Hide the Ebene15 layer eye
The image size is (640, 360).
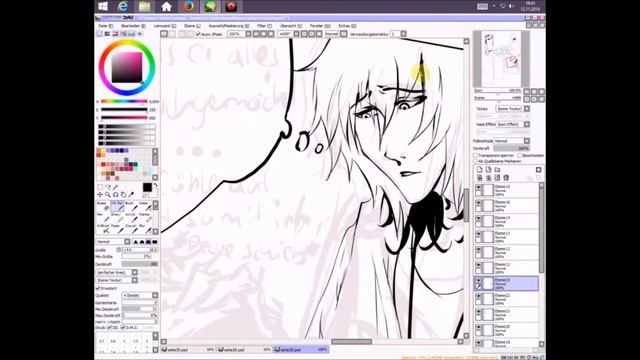pyautogui.click(x=478, y=187)
